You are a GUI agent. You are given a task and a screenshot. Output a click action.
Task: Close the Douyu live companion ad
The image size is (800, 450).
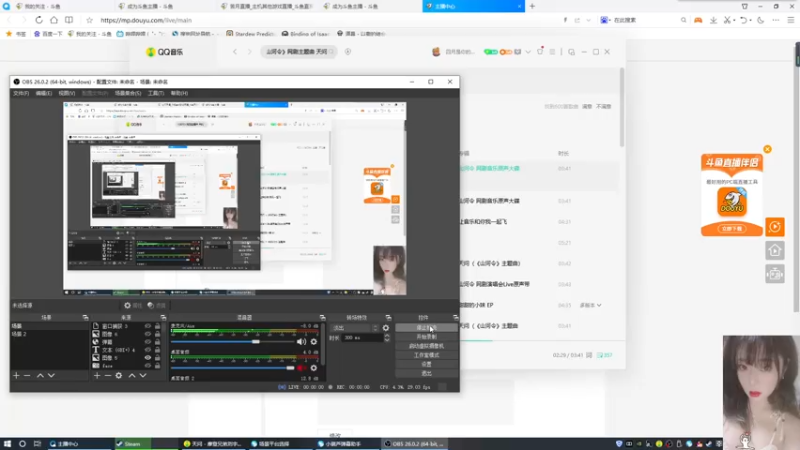tap(767, 149)
